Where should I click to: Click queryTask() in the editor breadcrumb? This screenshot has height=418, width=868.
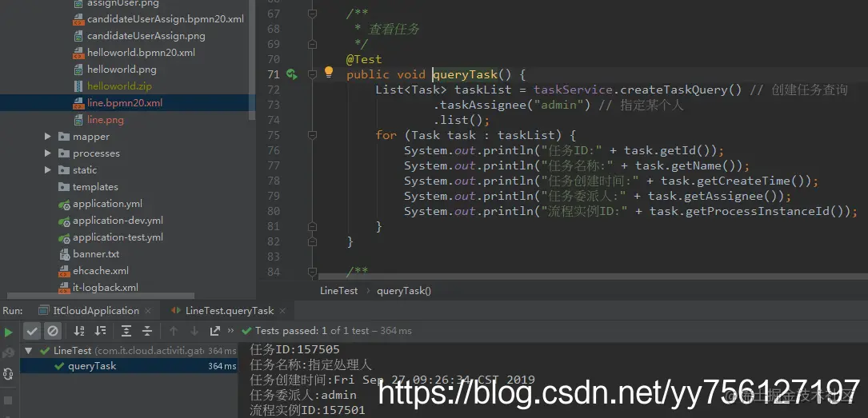point(404,290)
